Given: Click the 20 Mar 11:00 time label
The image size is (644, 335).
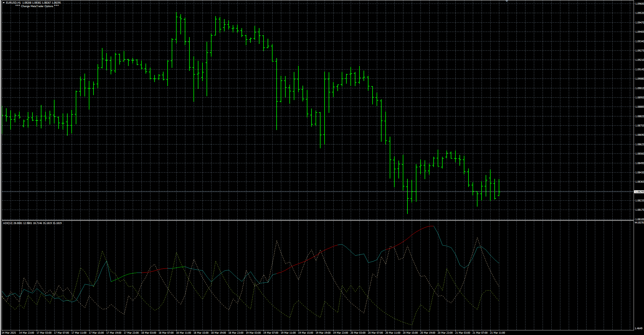Looking at the screenshot, I should pos(393,333).
